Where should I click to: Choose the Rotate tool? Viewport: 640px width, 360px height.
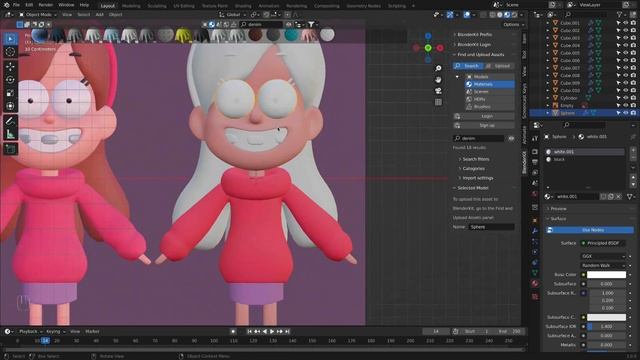(x=11, y=80)
